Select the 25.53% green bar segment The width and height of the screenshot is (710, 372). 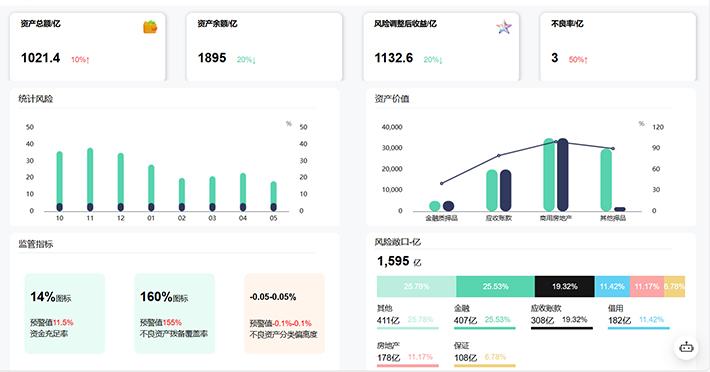pyautogui.click(x=495, y=286)
